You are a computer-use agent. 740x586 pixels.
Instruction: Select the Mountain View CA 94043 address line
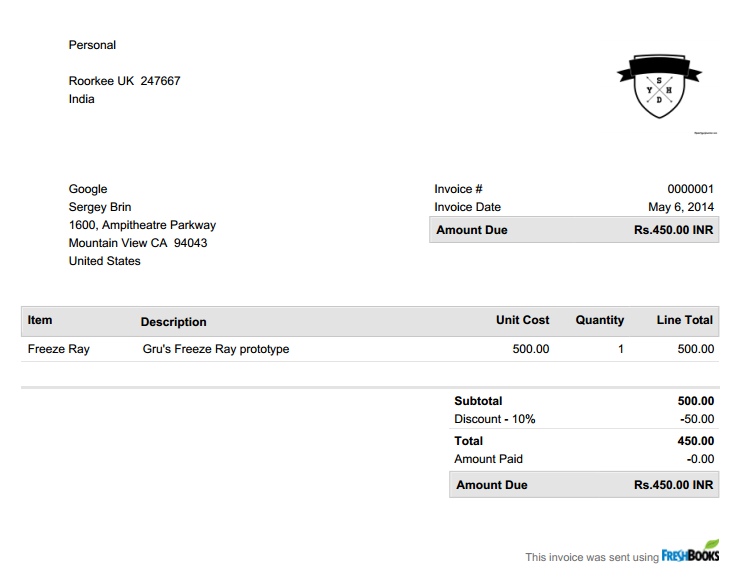point(138,243)
